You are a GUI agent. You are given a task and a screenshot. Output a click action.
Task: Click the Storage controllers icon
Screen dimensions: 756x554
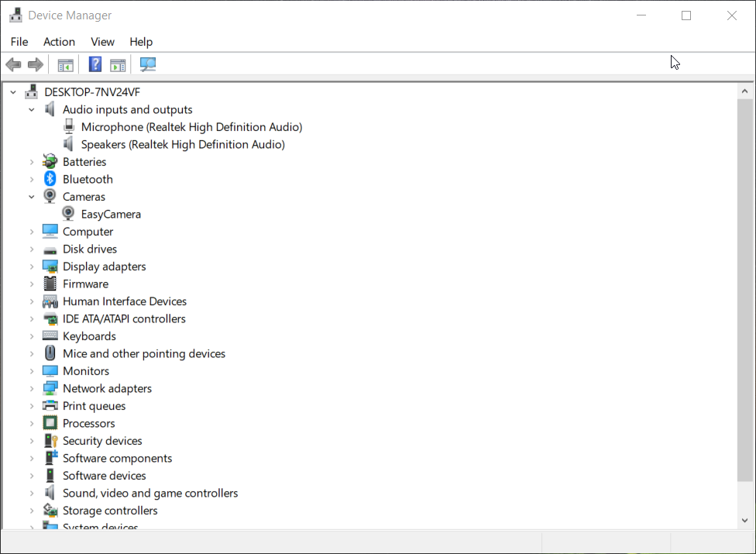[x=50, y=510]
